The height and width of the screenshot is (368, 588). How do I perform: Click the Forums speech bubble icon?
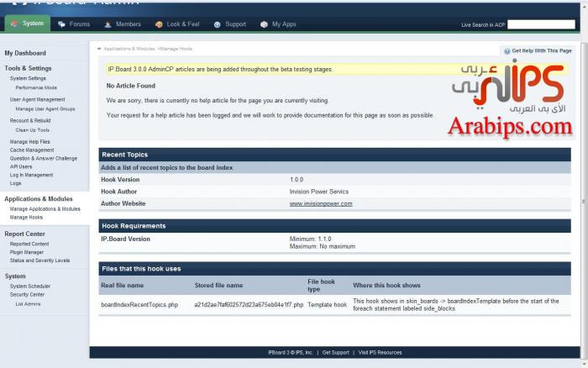click(x=62, y=24)
